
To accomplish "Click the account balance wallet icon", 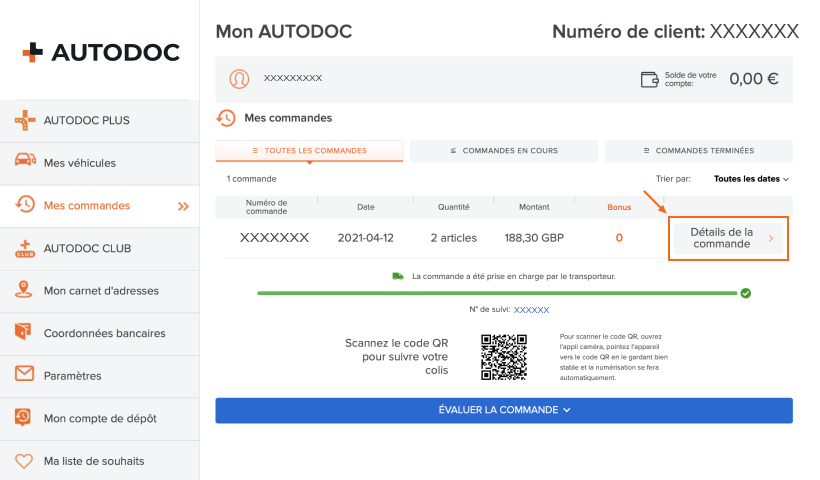I will (650, 79).
